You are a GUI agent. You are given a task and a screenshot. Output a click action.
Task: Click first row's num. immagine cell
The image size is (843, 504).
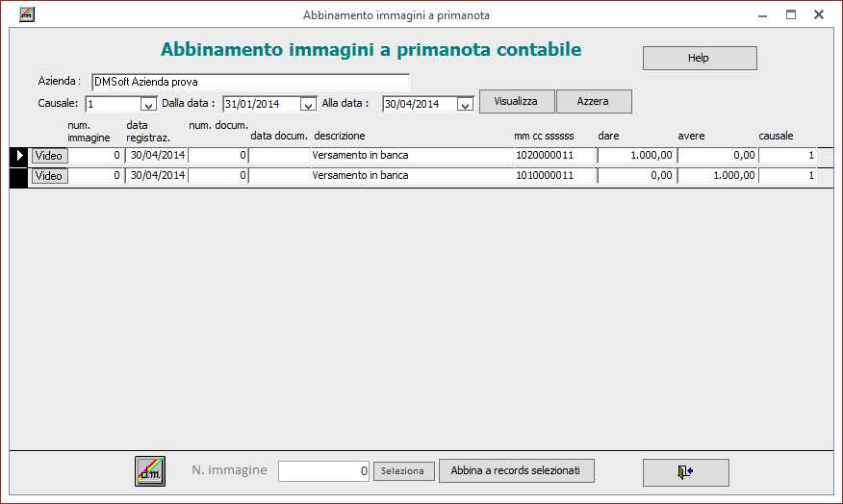click(x=95, y=155)
